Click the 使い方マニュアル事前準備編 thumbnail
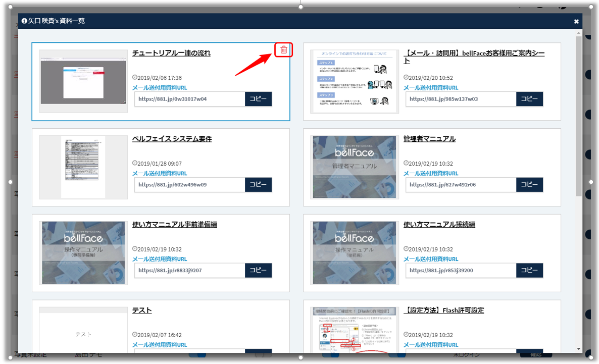 click(x=83, y=252)
